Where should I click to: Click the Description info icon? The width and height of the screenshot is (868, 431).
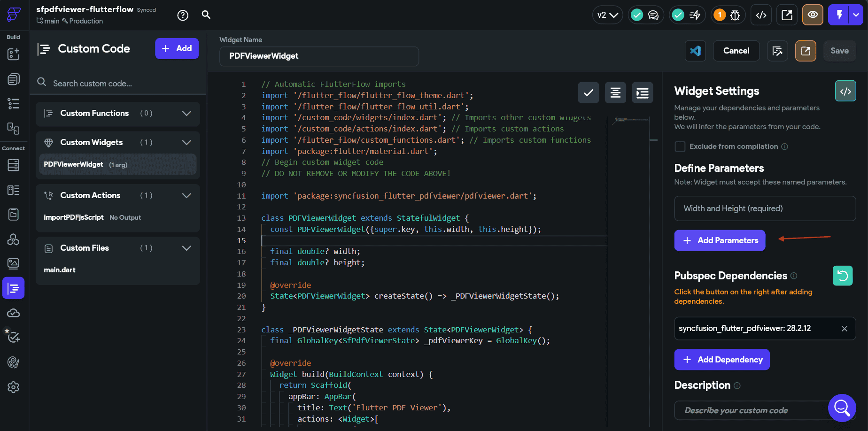737,385
